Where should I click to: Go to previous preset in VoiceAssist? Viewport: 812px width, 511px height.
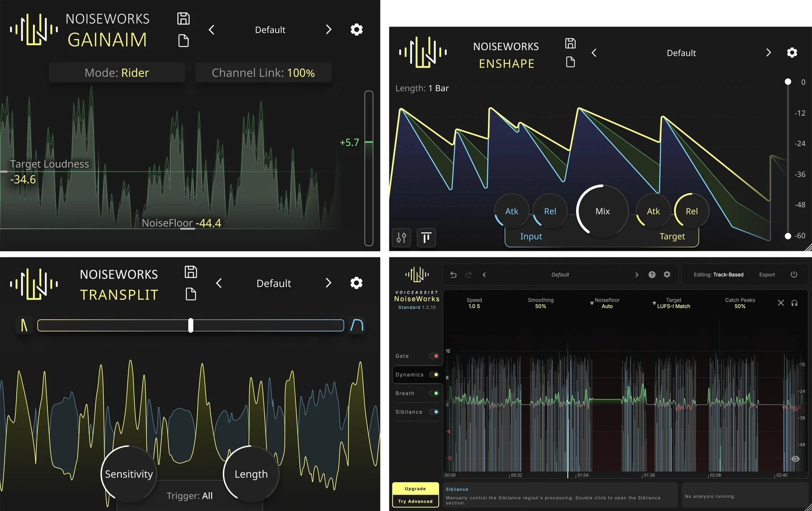484,274
